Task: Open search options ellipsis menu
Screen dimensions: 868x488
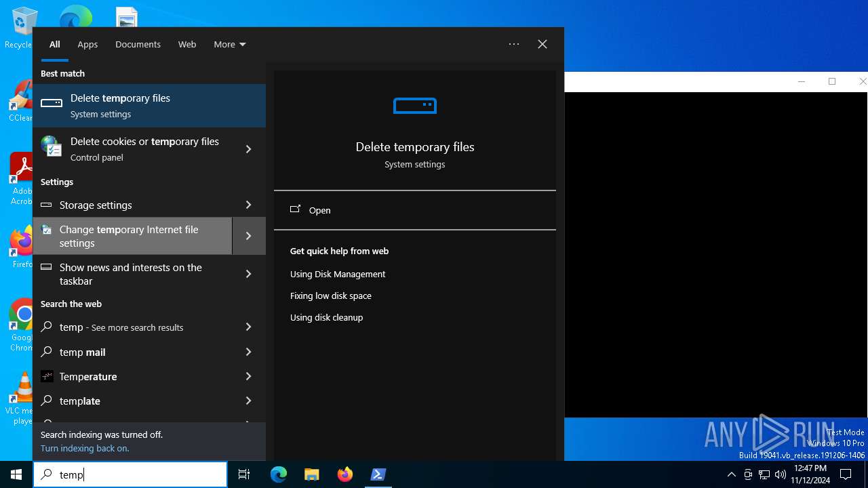Action: tap(514, 44)
